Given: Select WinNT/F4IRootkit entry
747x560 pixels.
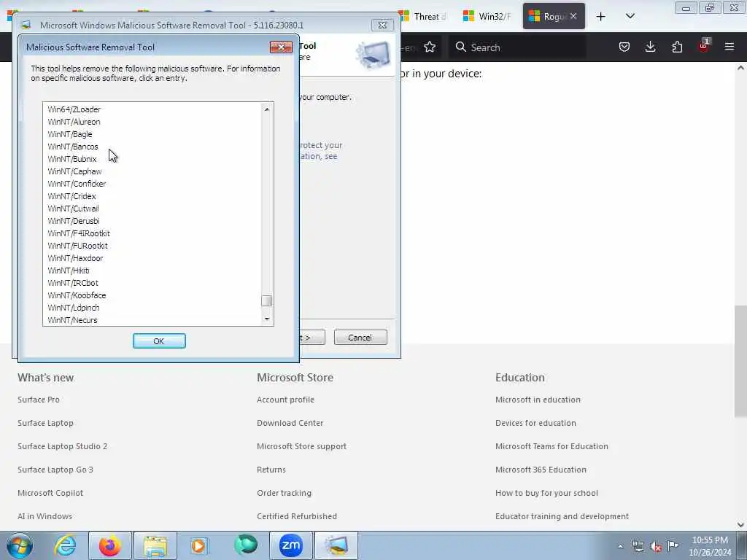Looking at the screenshot, I should coord(79,233).
